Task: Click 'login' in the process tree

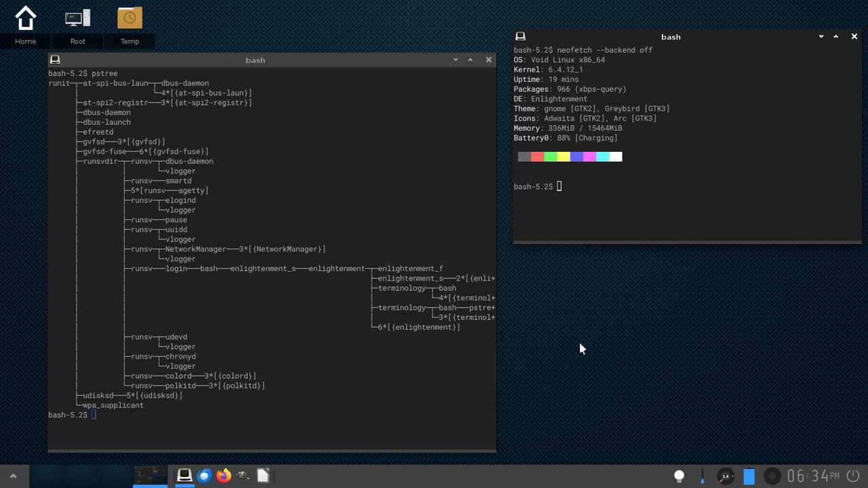Action: point(176,268)
